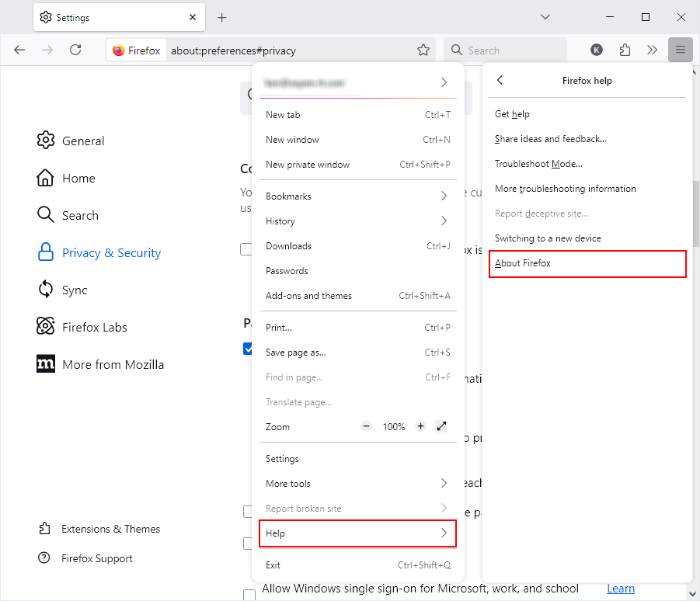The height and width of the screenshot is (601, 700).
Task: Open a new tab with the plus button
Action: [x=222, y=17]
